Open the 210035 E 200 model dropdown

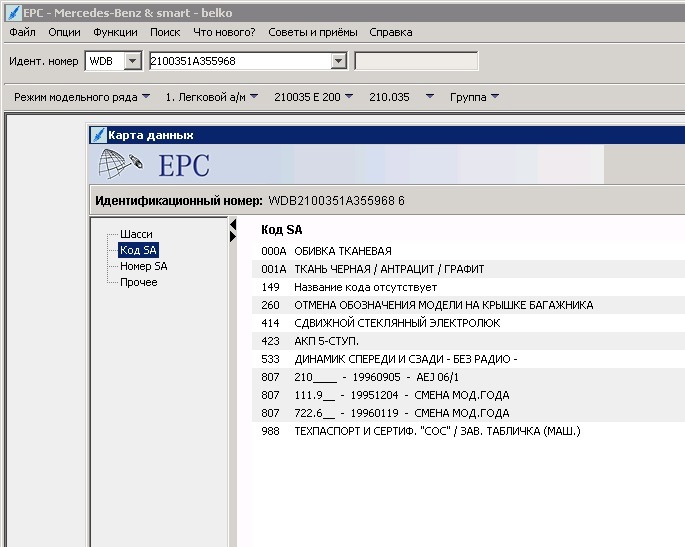point(313,97)
